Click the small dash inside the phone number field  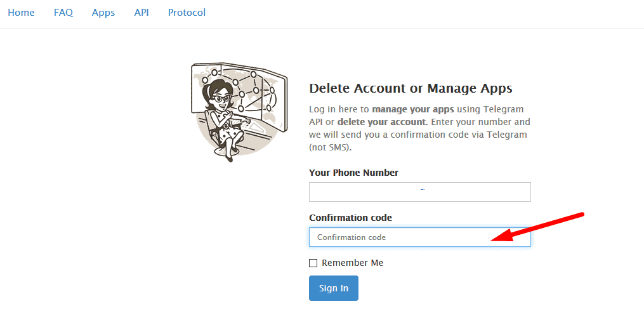click(423, 190)
